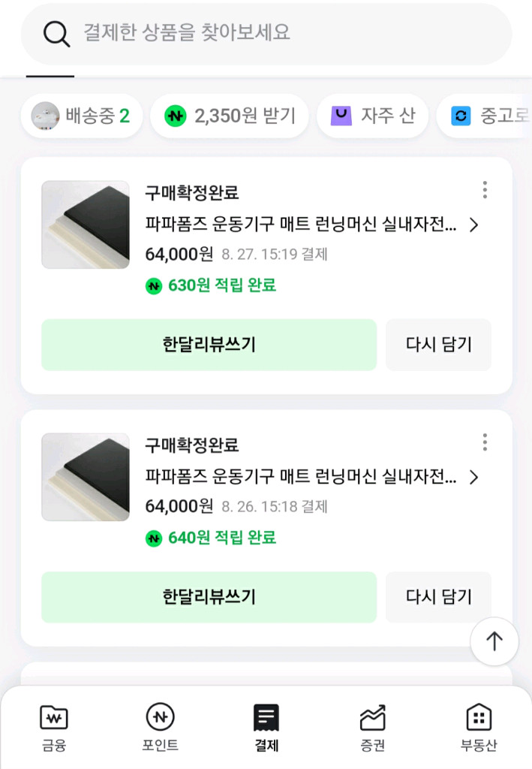Open the three-dot menu on first order
The height and width of the screenshot is (769, 532).
coord(485,191)
